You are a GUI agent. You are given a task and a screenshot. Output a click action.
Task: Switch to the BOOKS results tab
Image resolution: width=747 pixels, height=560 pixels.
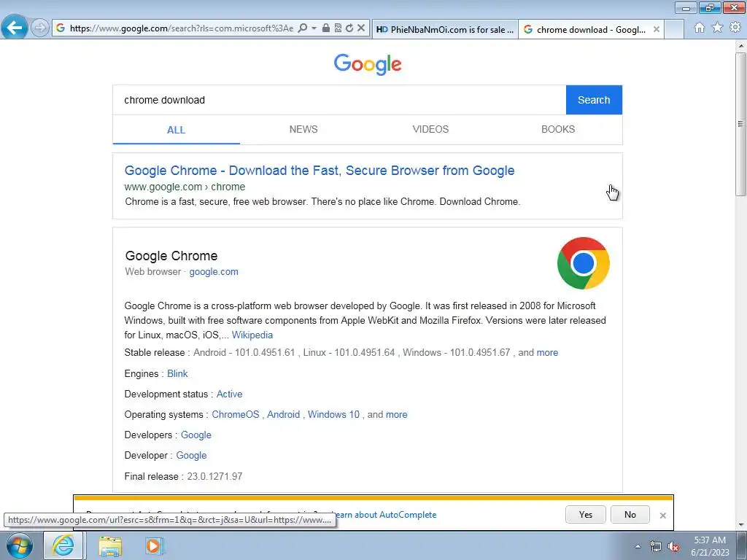click(x=558, y=130)
